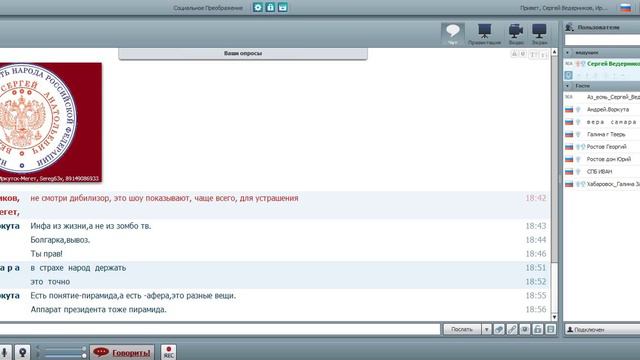Click the flag icon beside СПБ ИВАН
640x360 pixels.
[569, 172]
